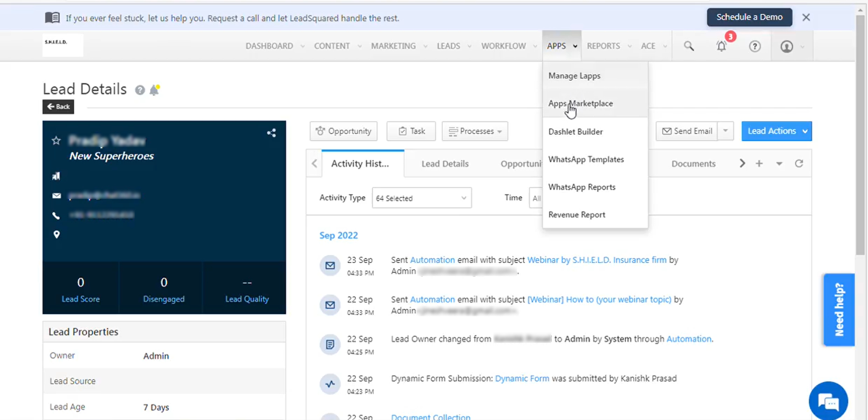
Task: Click the page vertical scrollbar
Action: [x=861, y=135]
